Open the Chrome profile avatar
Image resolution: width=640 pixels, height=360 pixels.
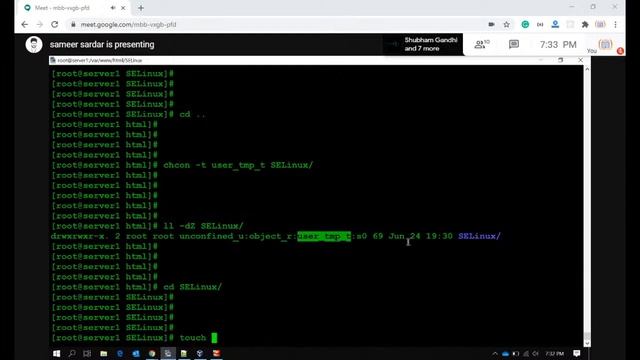click(x=600, y=24)
